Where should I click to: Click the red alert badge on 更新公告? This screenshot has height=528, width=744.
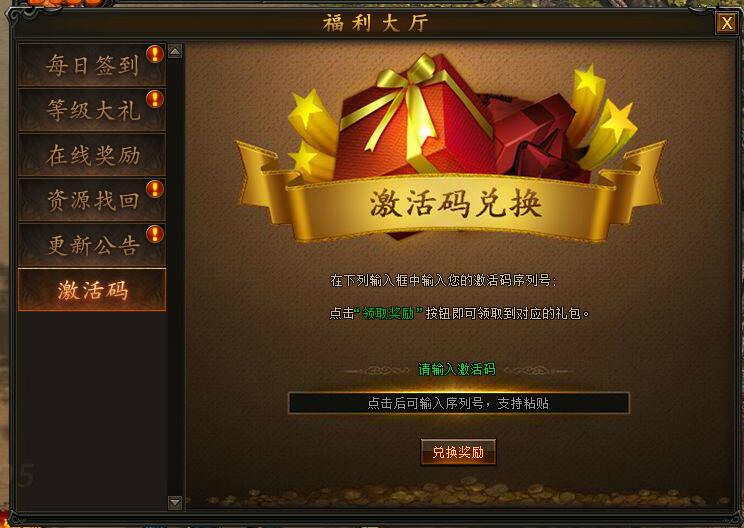(155, 234)
